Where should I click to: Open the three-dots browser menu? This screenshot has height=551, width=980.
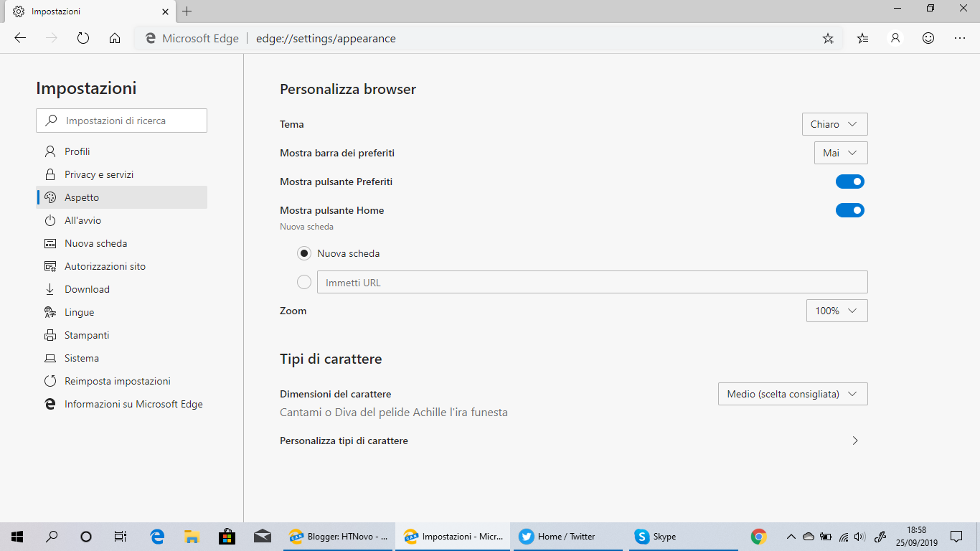960,39
